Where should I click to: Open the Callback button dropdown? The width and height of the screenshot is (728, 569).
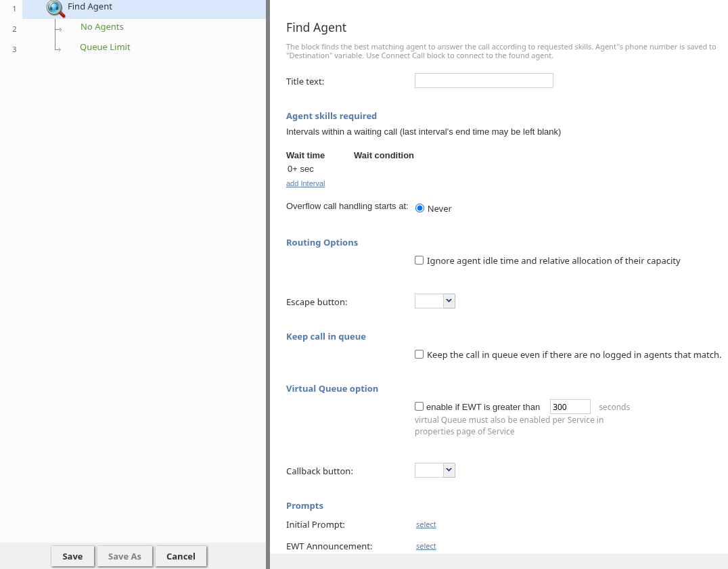click(435, 470)
